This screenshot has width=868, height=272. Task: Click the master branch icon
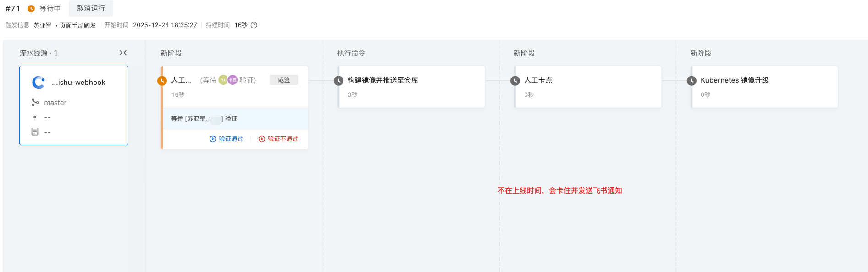[x=35, y=102]
